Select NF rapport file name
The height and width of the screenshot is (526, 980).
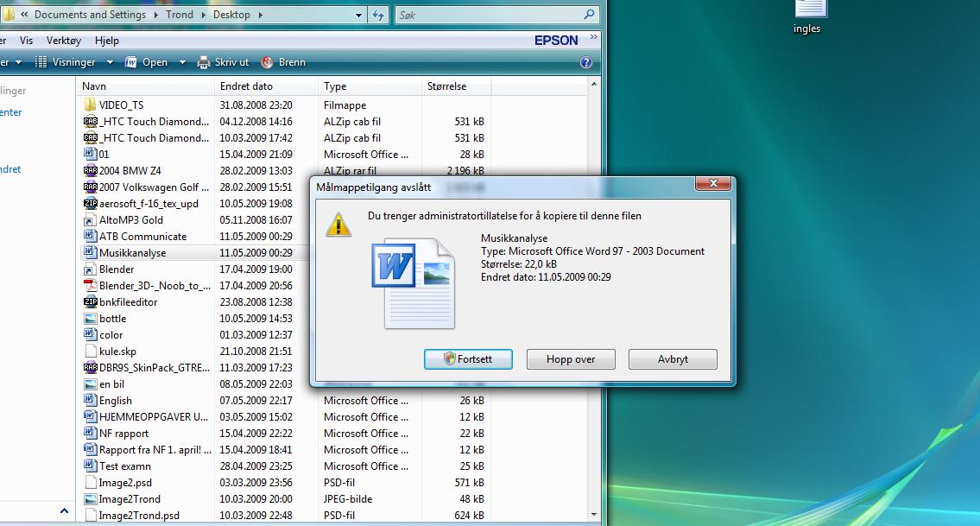(x=123, y=434)
